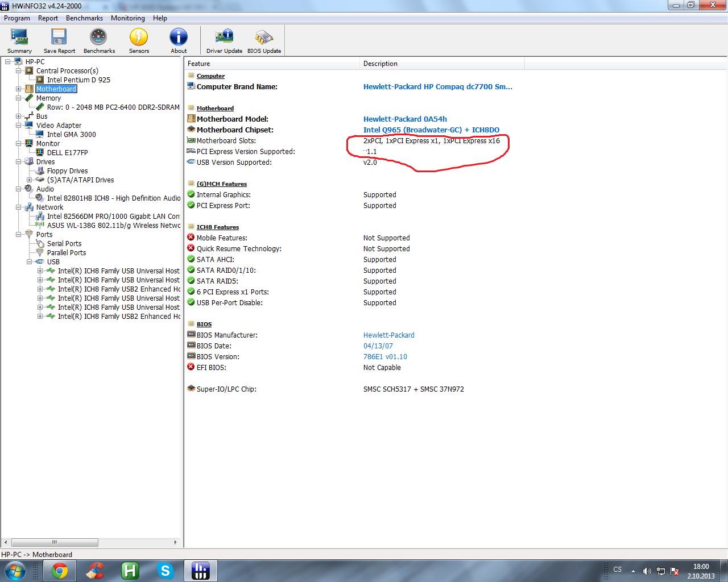The width and height of the screenshot is (728, 582).
Task: Collapse the HP-PC root node
Action: coord(8,61)
